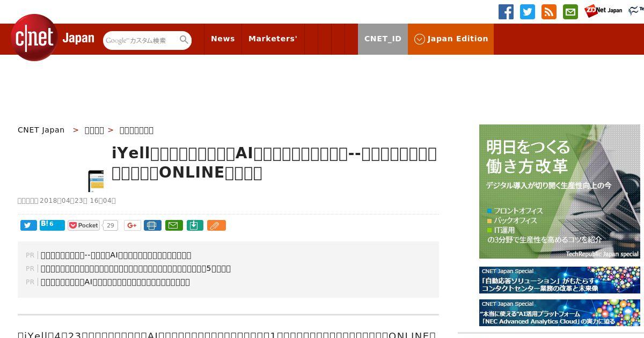The width and height of the screenshot is (644, 338).
Task: Open the first PR link
Action: point(116,255)
